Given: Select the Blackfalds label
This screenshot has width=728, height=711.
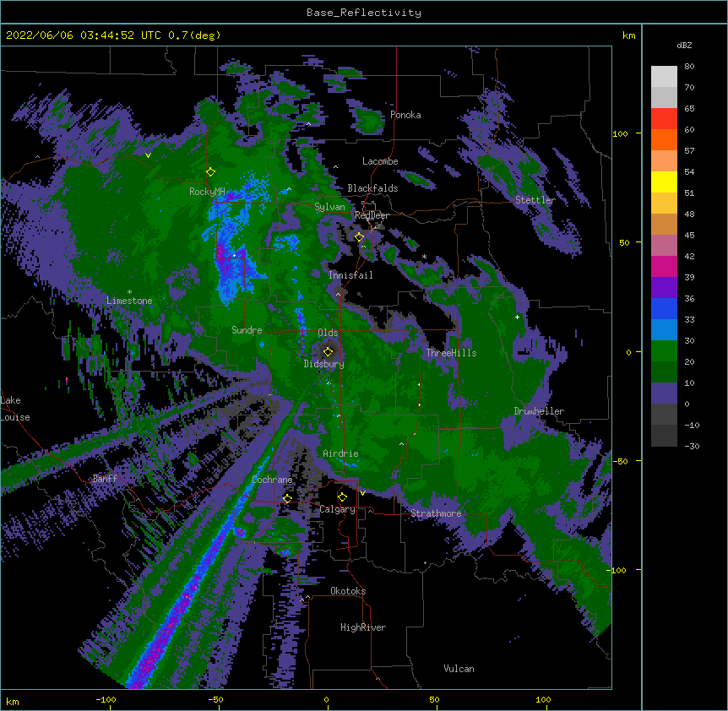Looking at the screenshot, I should point(372,188).
